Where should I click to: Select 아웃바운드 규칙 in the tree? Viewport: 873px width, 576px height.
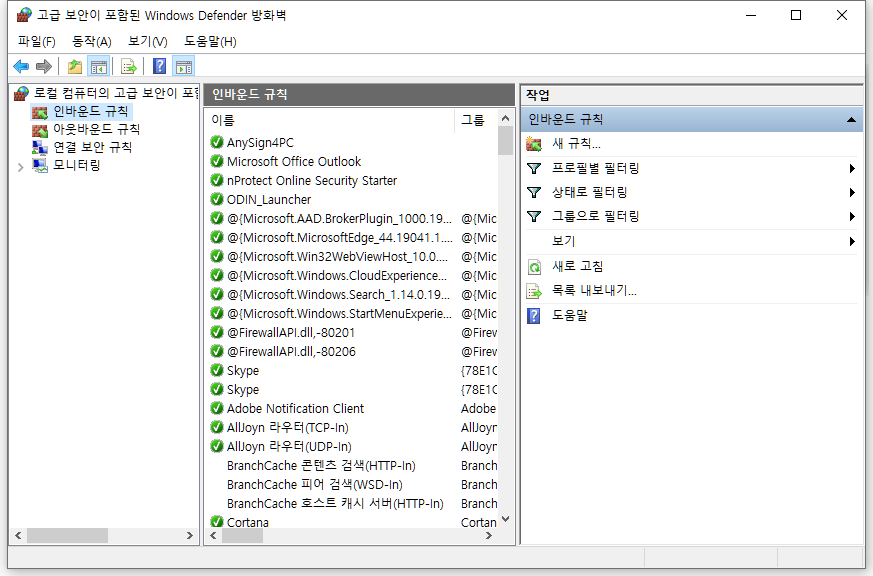coord(96,130)
